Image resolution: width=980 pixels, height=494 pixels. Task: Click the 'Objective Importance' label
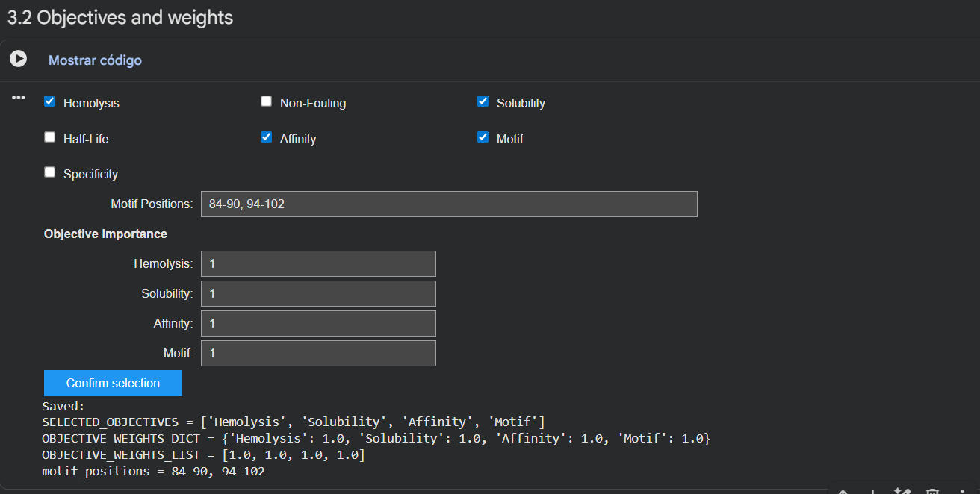pyautogui.click(x=105, y=234)
